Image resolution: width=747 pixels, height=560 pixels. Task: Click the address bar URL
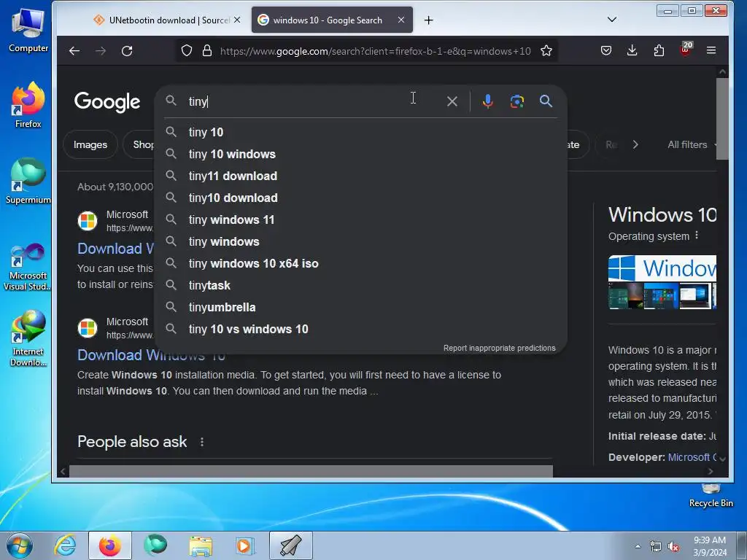375,51
